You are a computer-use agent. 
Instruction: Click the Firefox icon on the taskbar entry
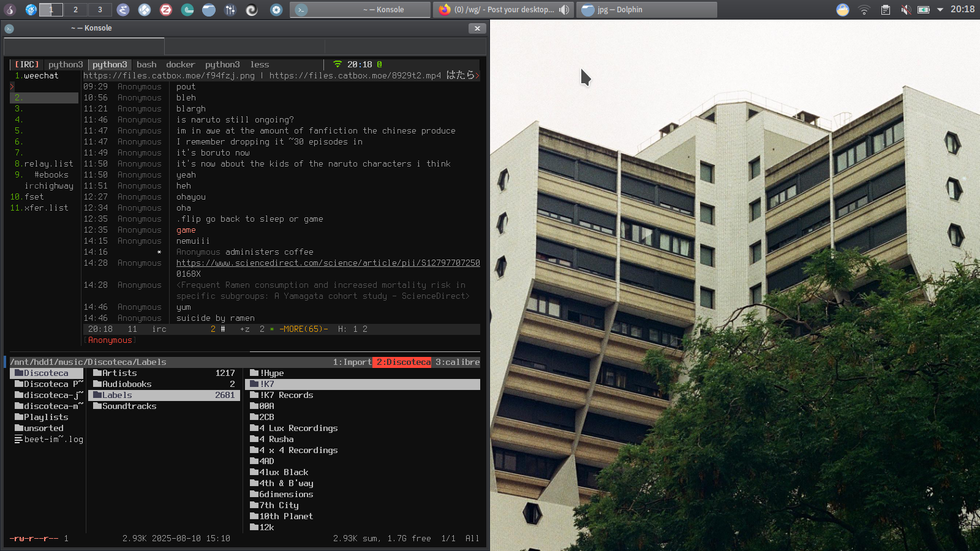(x=445, y=9)
